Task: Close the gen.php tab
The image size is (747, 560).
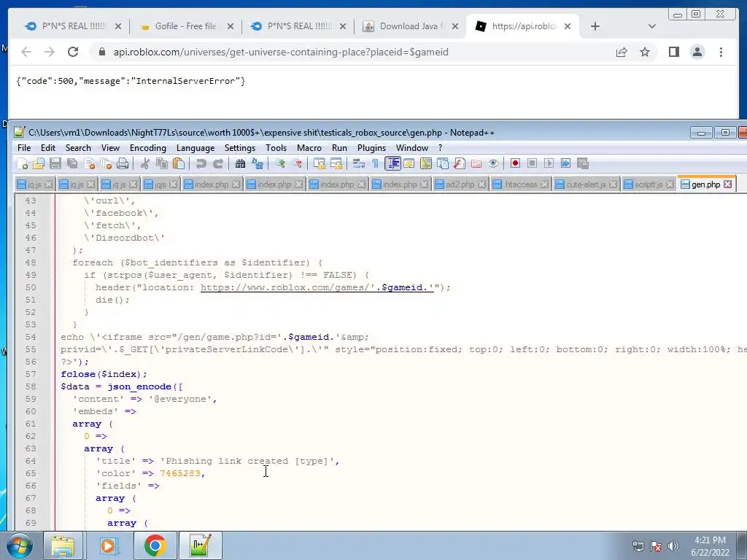Action: click(x=727, y=184)
